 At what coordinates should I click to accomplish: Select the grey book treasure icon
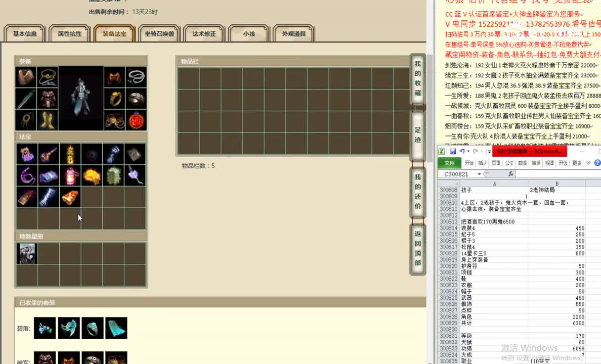click(x=135, y=154)
